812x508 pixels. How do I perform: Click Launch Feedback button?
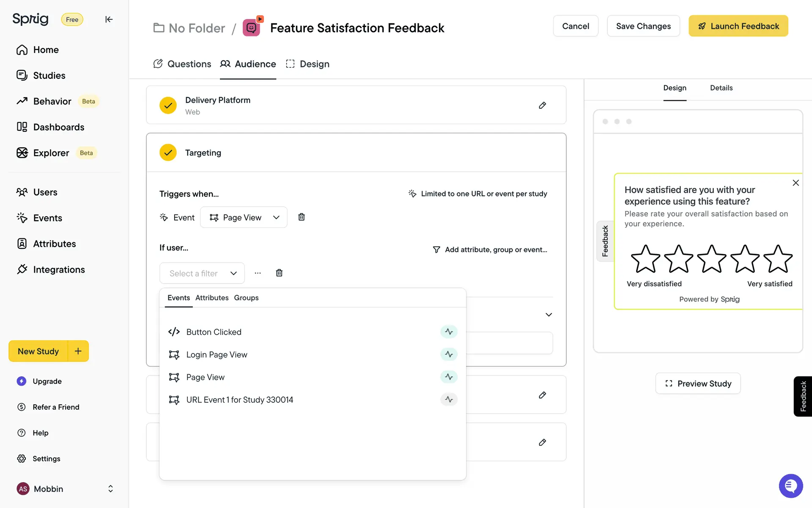pyautogui.click(x=738, y=26)
